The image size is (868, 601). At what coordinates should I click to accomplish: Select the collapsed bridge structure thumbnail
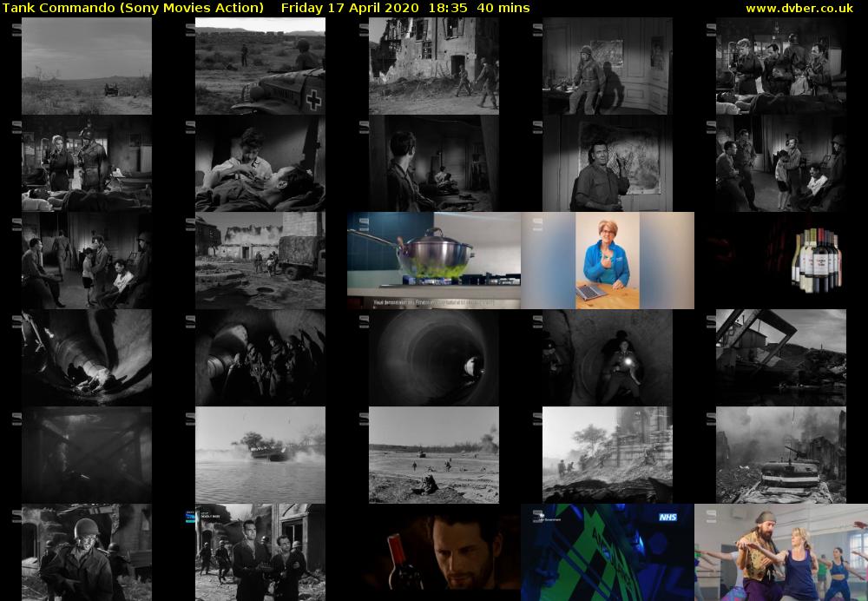[780, 358]
